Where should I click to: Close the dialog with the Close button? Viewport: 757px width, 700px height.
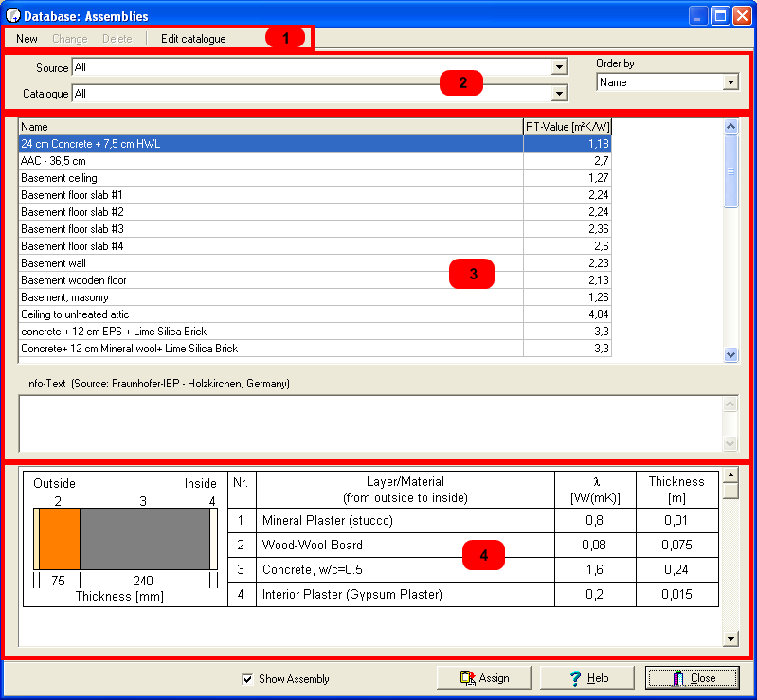coord(693,678)
